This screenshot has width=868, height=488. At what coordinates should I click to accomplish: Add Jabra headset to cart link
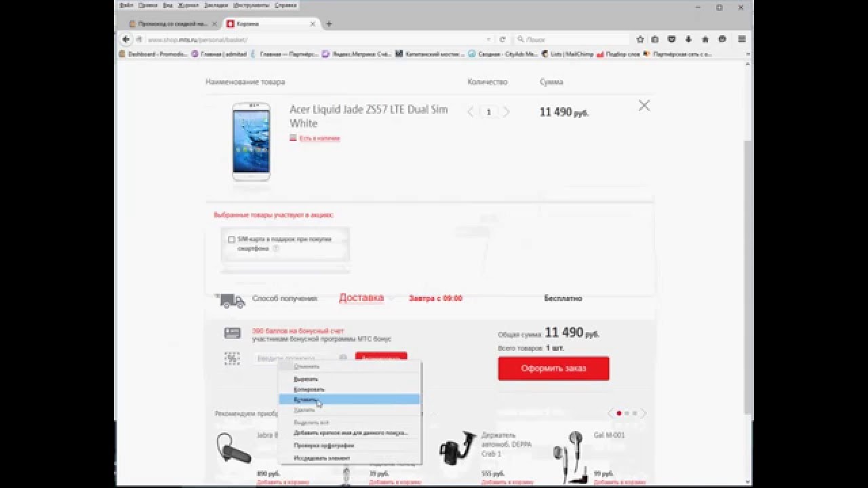[282, 483]
